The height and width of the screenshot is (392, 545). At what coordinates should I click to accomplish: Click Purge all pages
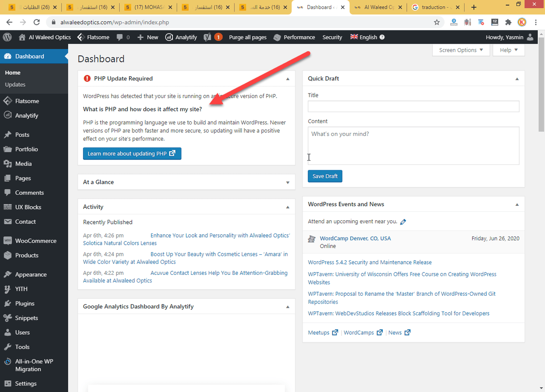248,37
